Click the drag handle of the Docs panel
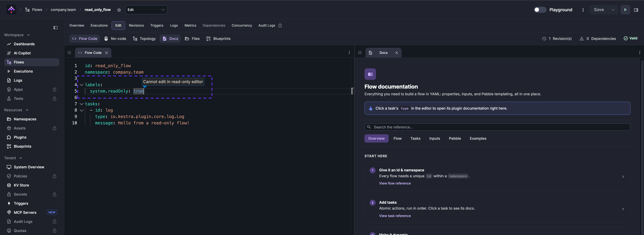Image resolution: width=644 pixels, height=235 pixels. [x=360, y=53]
